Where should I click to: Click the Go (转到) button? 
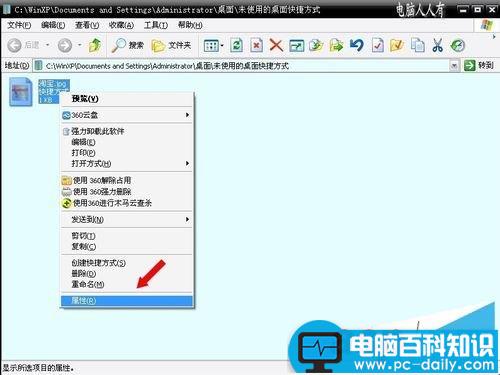click(479, 66)
